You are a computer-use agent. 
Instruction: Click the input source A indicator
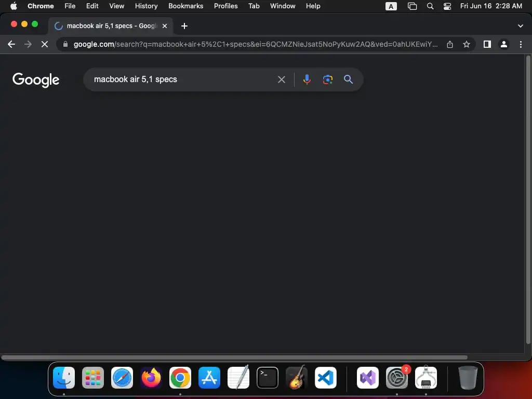point(391,6)
